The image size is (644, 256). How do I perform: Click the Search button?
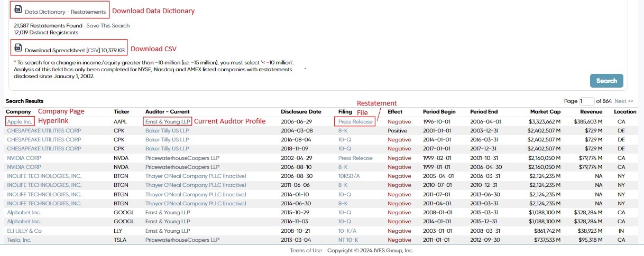606,81
